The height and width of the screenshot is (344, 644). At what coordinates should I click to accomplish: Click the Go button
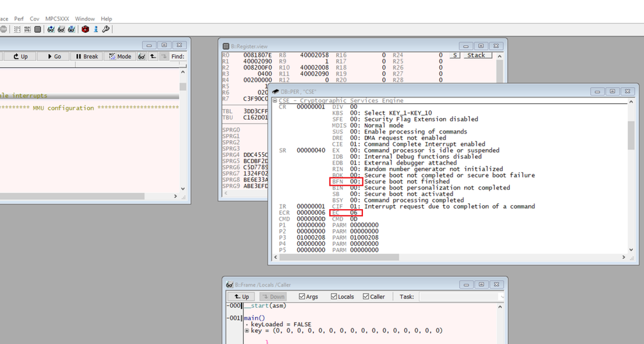(x=54, y=56)
